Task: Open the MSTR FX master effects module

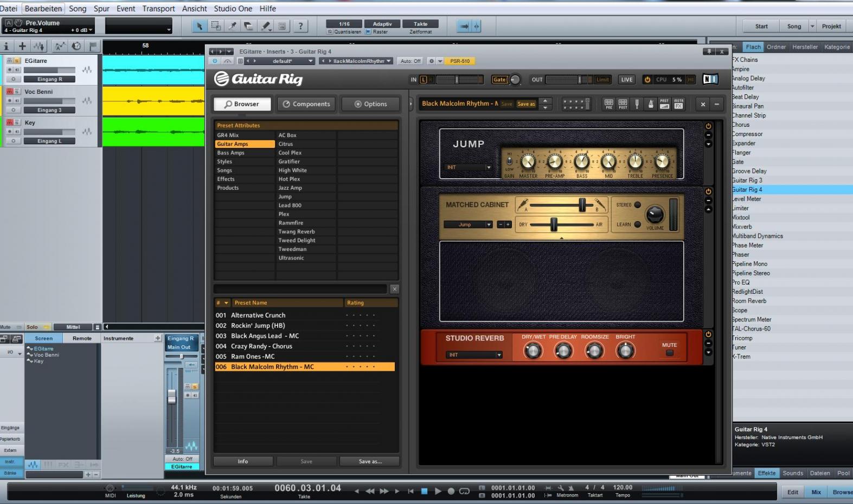Action: point(678,104)
